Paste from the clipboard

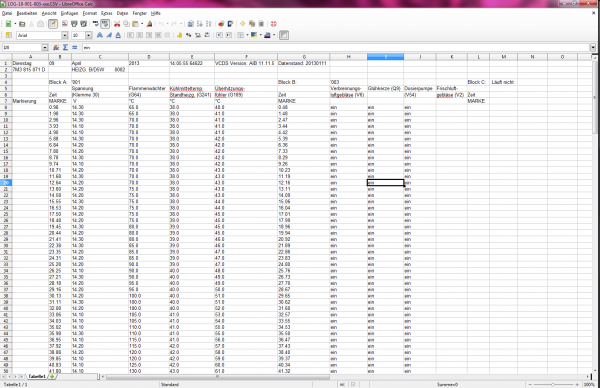[135, 24]
